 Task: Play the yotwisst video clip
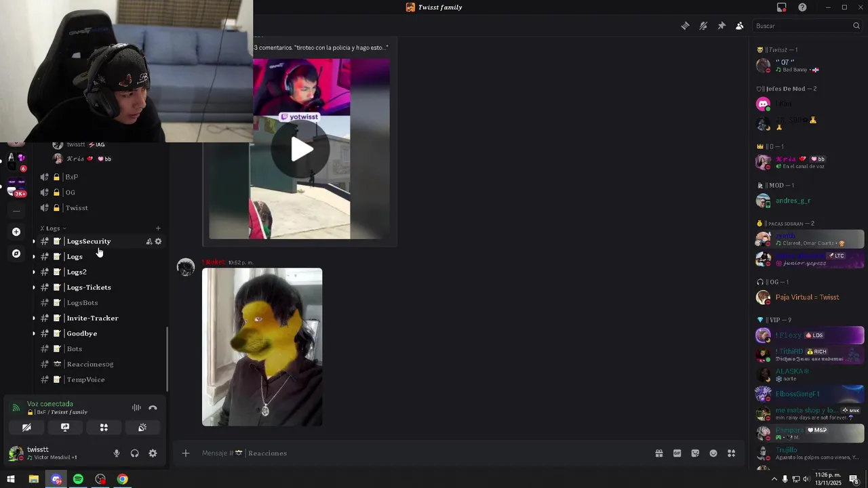[x=302, y=149]
